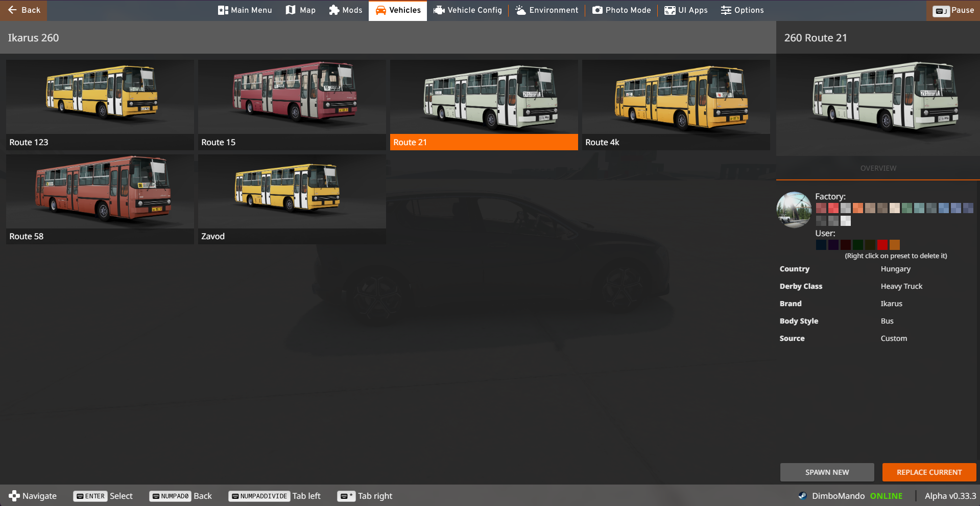
Task: Click the Alpha v0.33.3 version text
Action: pyautogui.click(x=950, y=496)
